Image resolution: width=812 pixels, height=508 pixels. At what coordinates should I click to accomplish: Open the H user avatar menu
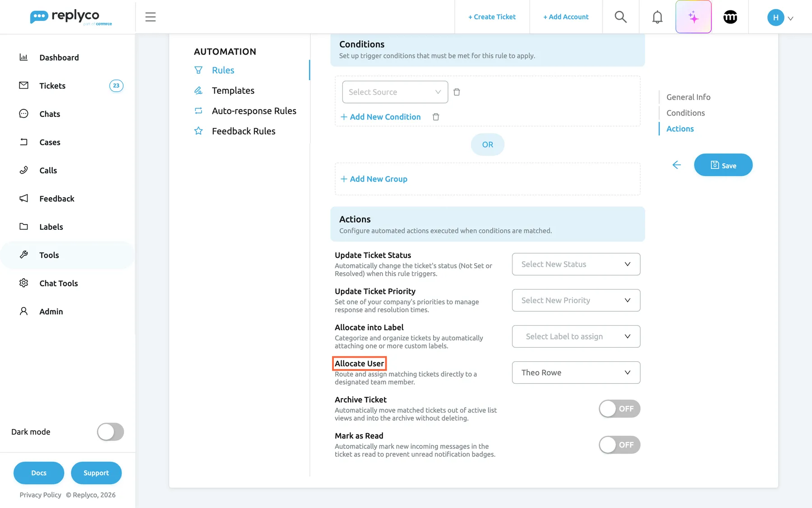click(775, 18)
